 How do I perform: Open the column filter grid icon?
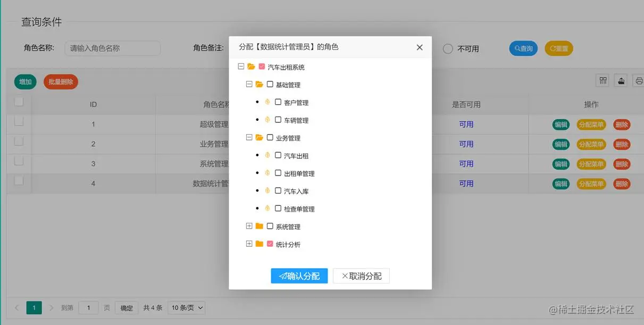click(x=603, y=80)
